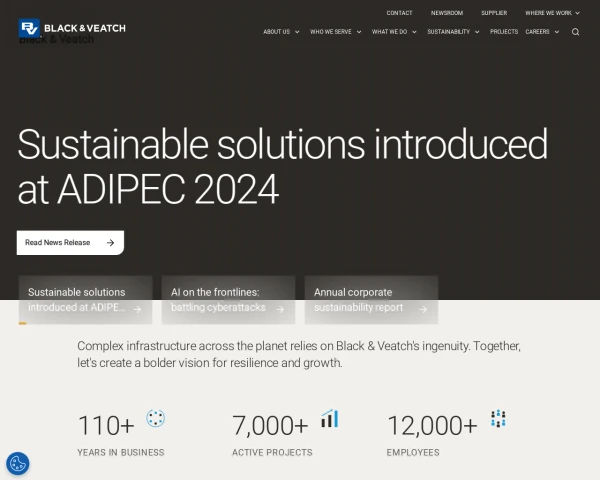Click arrow on Sustainable solutions card
600x480 pixels.
tap(137, 309)
